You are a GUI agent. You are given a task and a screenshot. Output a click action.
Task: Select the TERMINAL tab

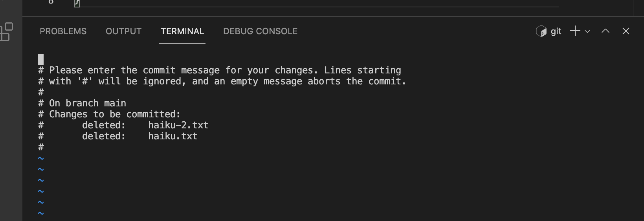click(x=182, y=31)
